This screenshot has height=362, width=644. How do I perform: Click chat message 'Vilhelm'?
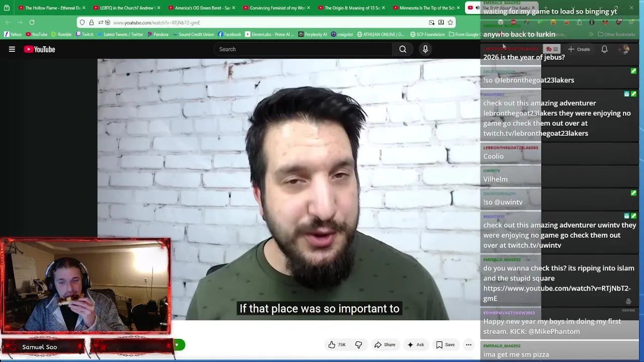[x=495, y=179]
